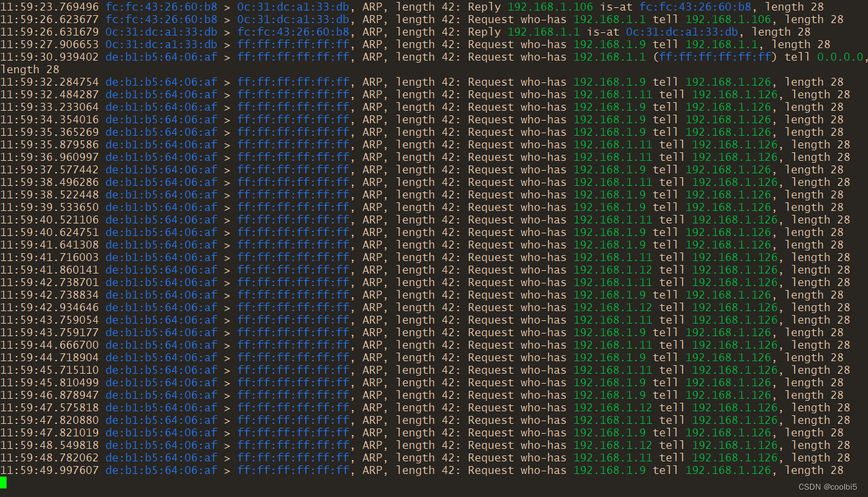This screenshot has width=868, height=497.
Task: Click the green 192.168.1.106 after 'Reply'
Action: tap(550, 7)
